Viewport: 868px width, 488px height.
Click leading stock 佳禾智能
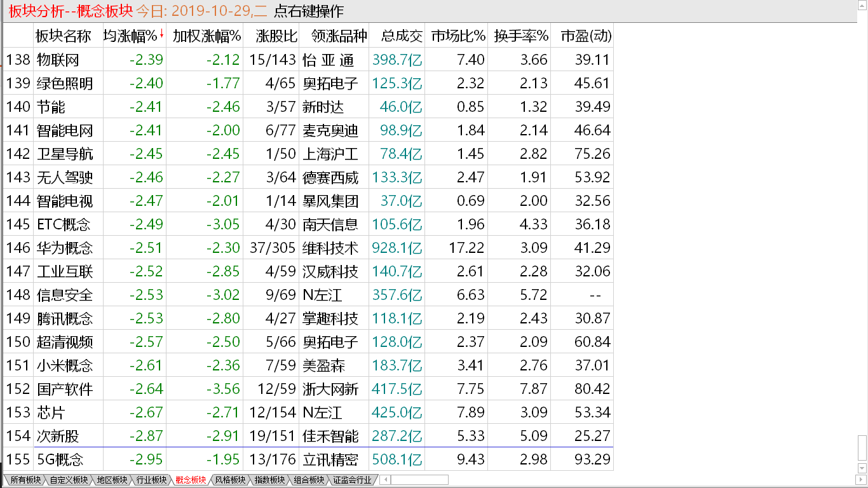(331, 436)
